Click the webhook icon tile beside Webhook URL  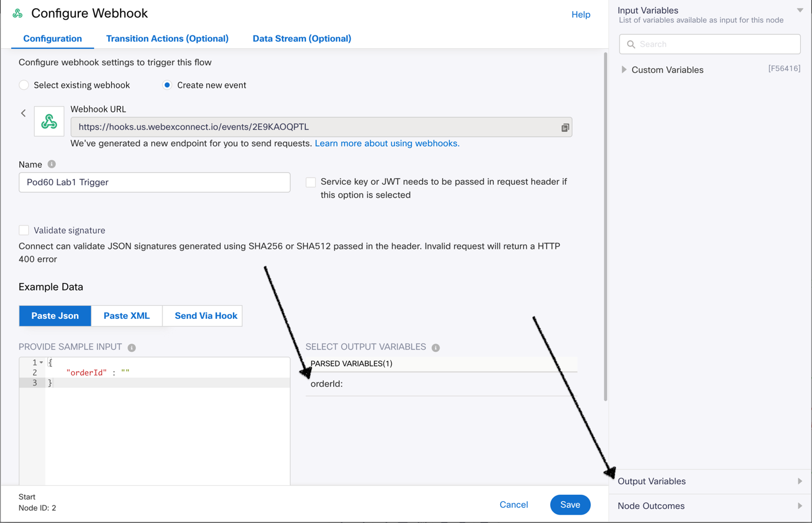click(x=49, y=121)
